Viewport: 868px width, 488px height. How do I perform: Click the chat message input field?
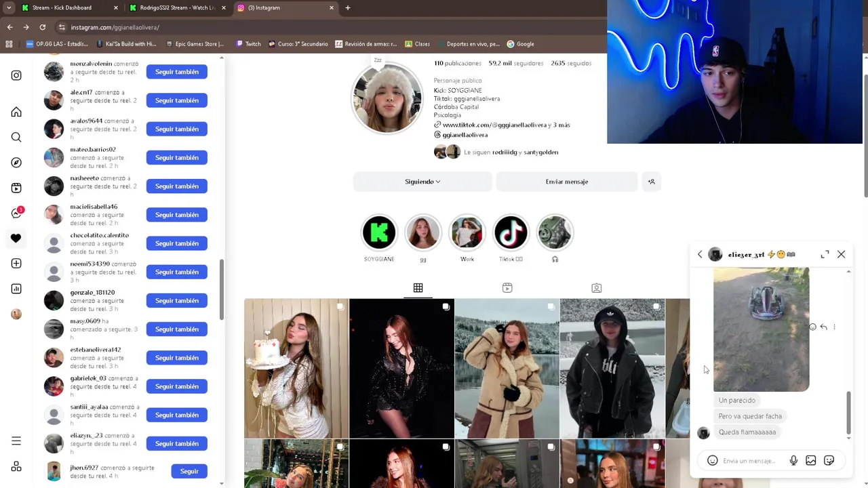click(749, 461)
